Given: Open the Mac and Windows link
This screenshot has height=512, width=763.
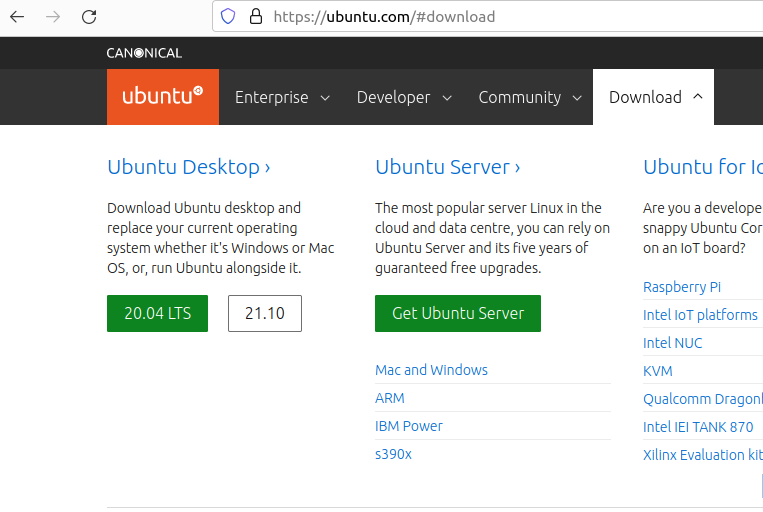Looking at the screenshot, I should (431, 370).
